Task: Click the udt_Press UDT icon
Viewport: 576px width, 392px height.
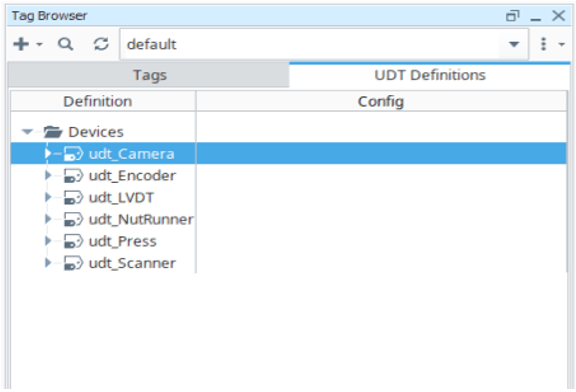Action: tap(73, 241)
